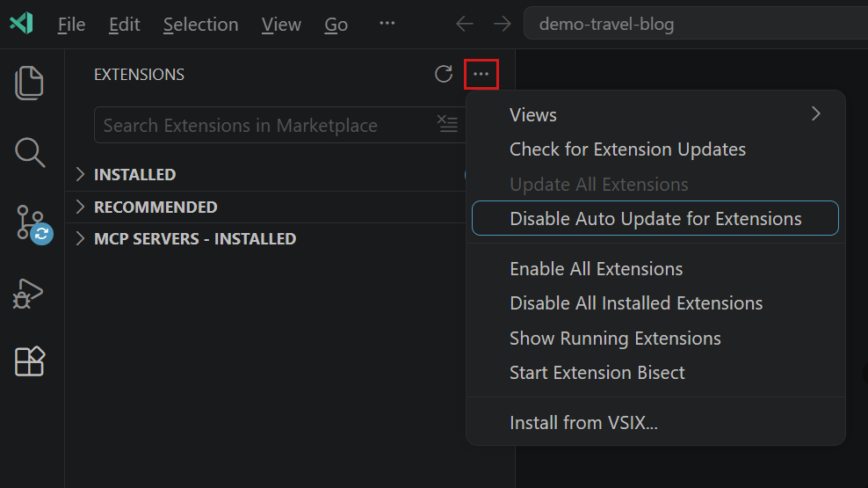This screenshot has width=868, height=488.
Task: Open the Go menu
Action: 336,25
